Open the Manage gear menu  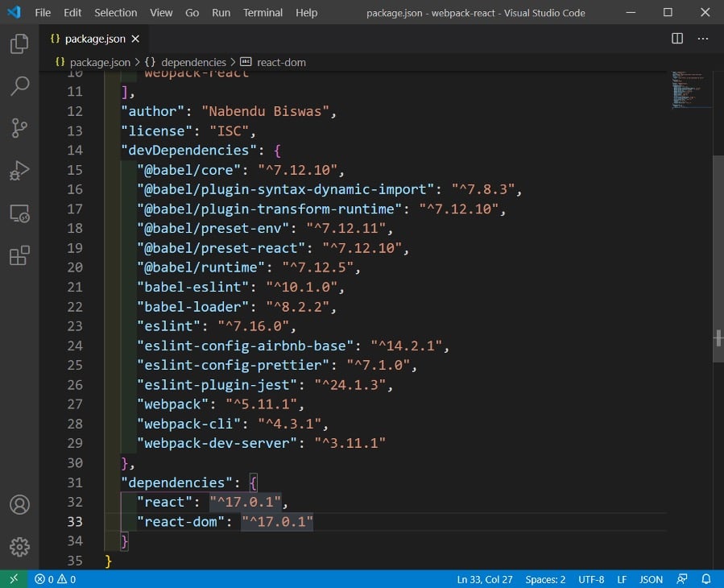coord(19,546)
